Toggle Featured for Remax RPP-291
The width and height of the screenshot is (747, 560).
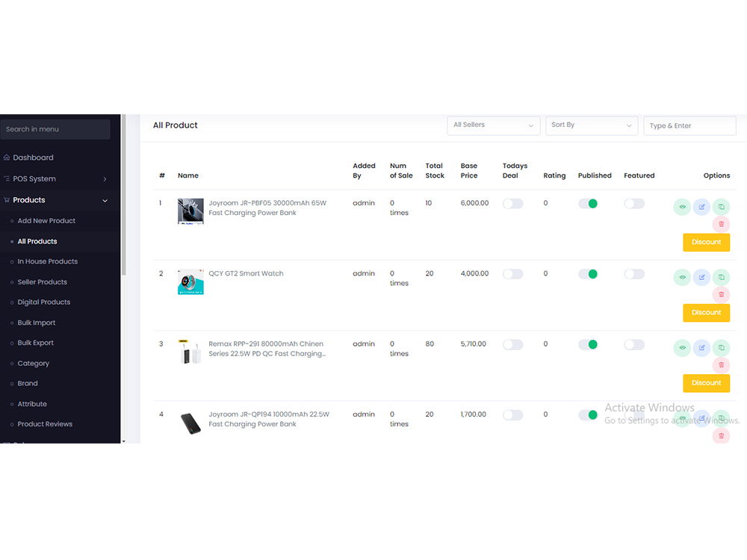point(634,345)
